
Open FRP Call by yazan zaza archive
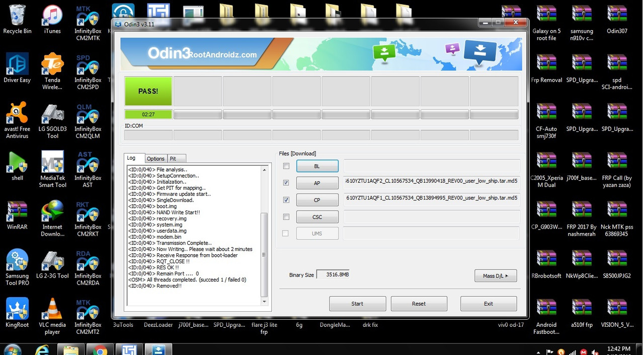coord(617,170)
